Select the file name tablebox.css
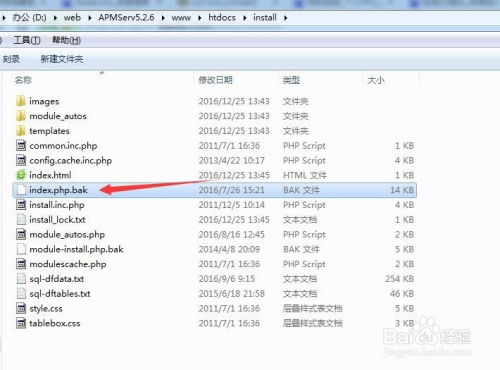 pos(55,323)
